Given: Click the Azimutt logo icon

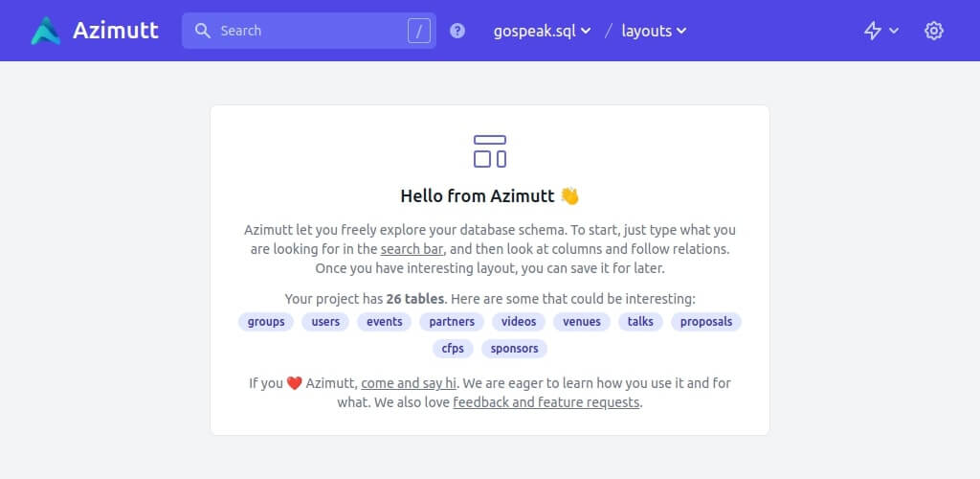Looking at the screenshot, I should (45, 31).
